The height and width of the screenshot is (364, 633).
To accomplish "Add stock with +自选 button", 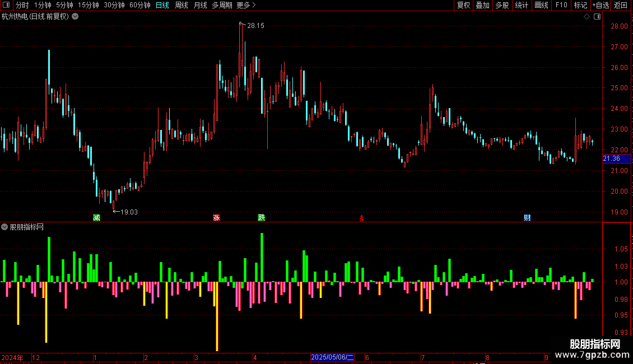I will (x=601, y=5).
